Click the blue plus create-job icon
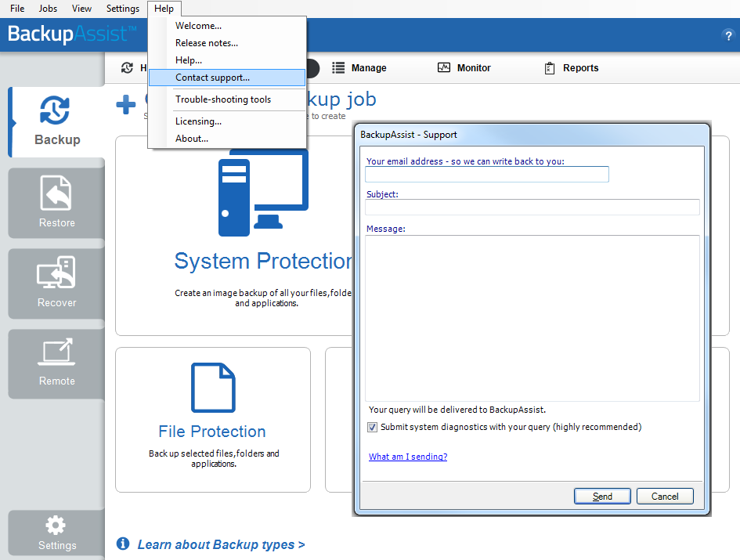This screenshot has width=740, height=560. [126, 104]
